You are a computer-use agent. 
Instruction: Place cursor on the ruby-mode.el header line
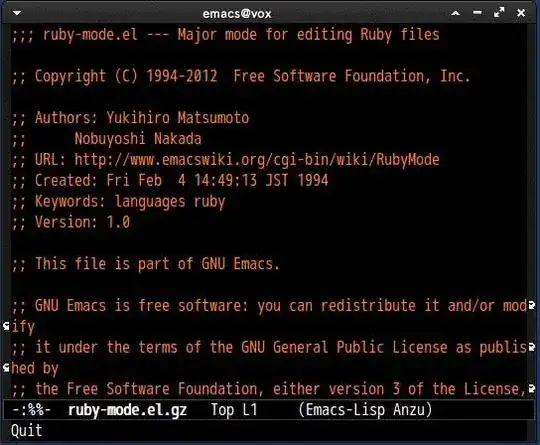(x=226, y=35)
